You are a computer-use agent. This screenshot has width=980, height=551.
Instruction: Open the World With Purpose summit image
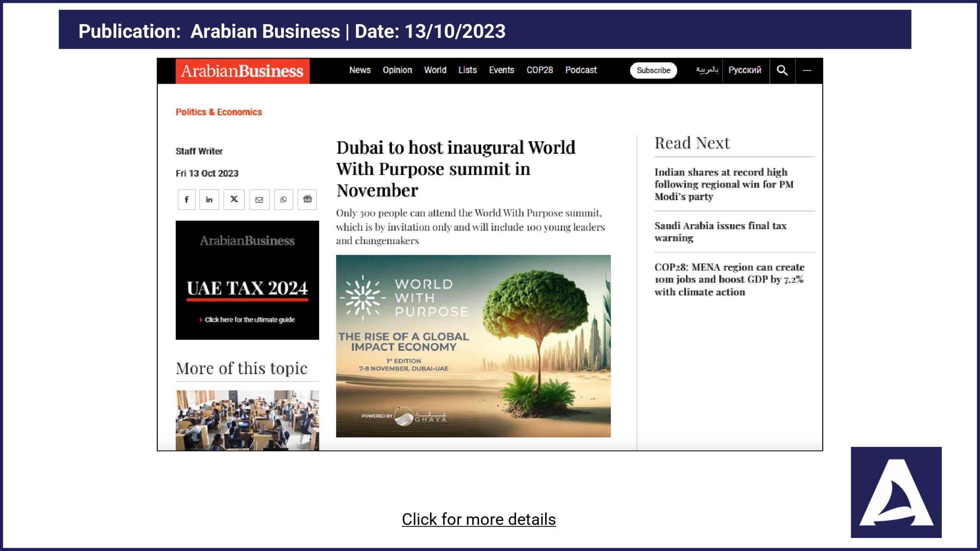[473, 346]
